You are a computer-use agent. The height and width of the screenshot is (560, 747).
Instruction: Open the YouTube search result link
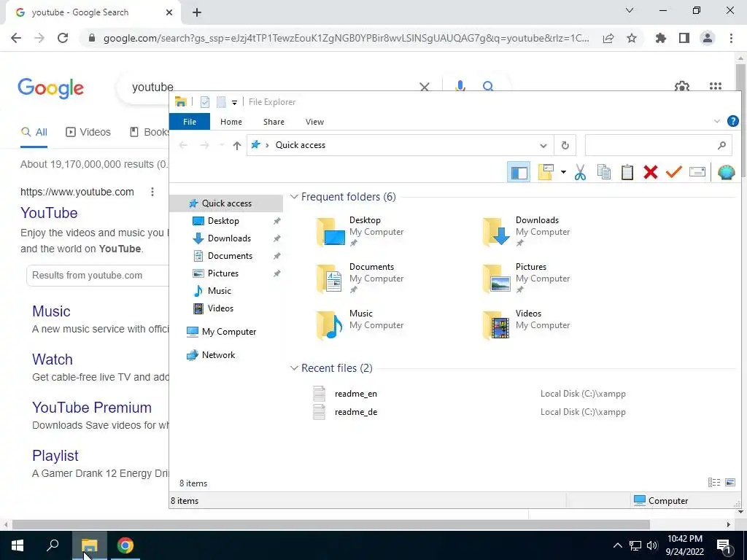point(49,213)
